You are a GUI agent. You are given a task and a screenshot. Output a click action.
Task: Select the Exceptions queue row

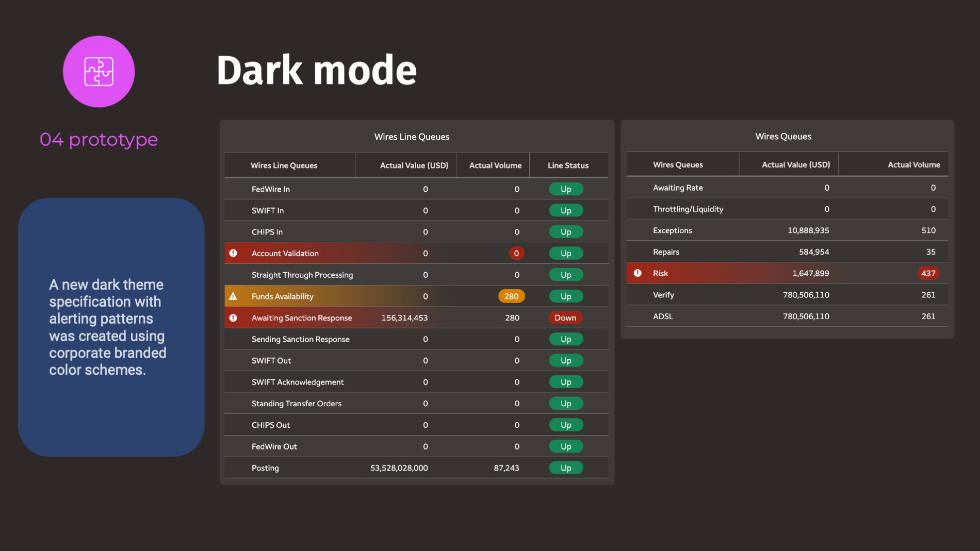672,230
